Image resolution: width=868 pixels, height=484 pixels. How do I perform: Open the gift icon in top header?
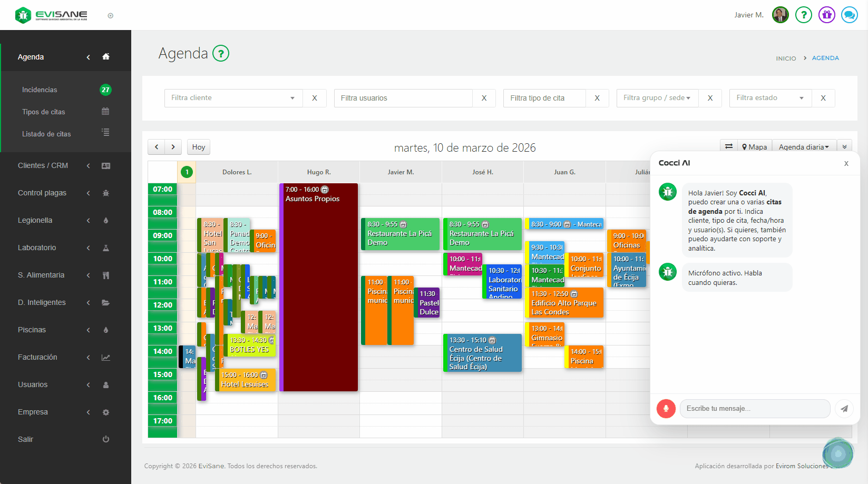827,15
